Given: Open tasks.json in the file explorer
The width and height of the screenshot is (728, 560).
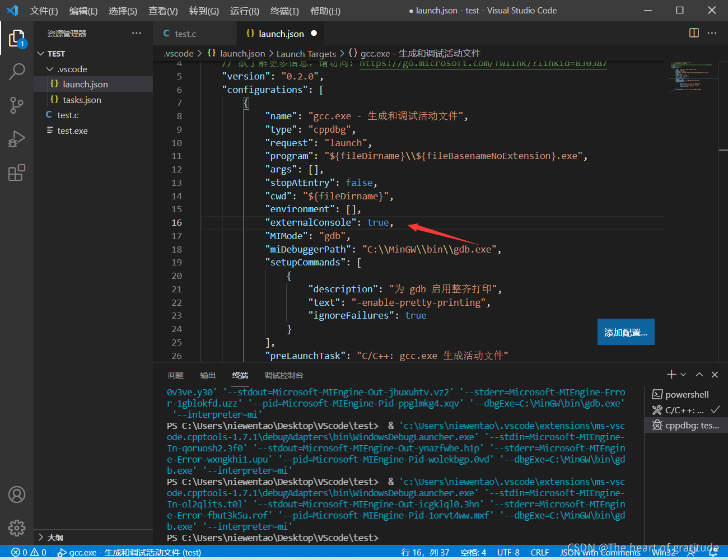Looking at the screenshot, I should point(93,100).
